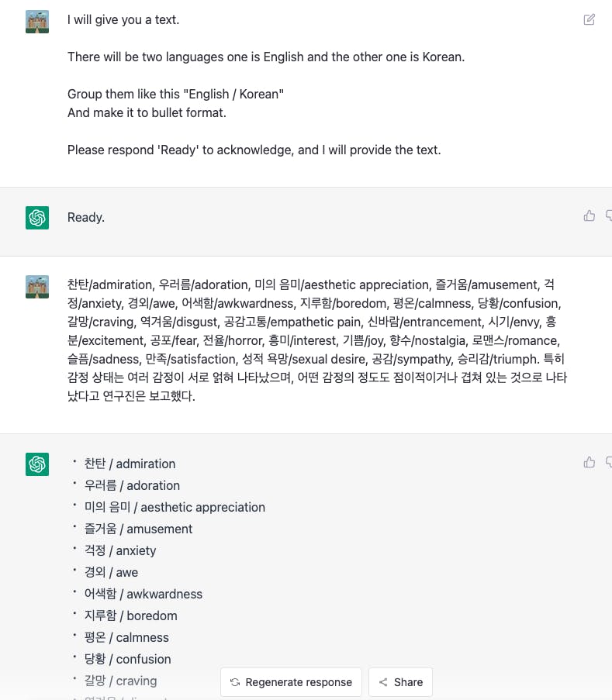
Task: Click the '어색함 / awkwardness' bullet item
Action: 143,594
